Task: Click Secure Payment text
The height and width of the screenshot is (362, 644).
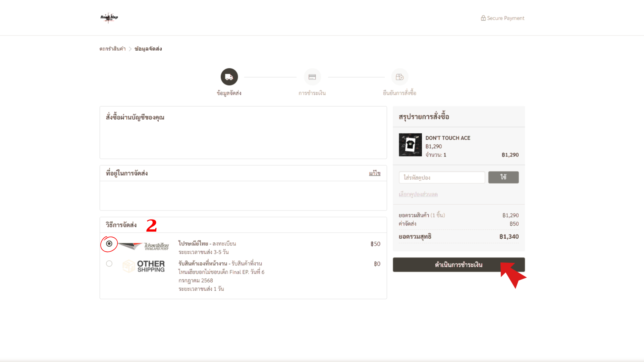Action: [505, 18]
